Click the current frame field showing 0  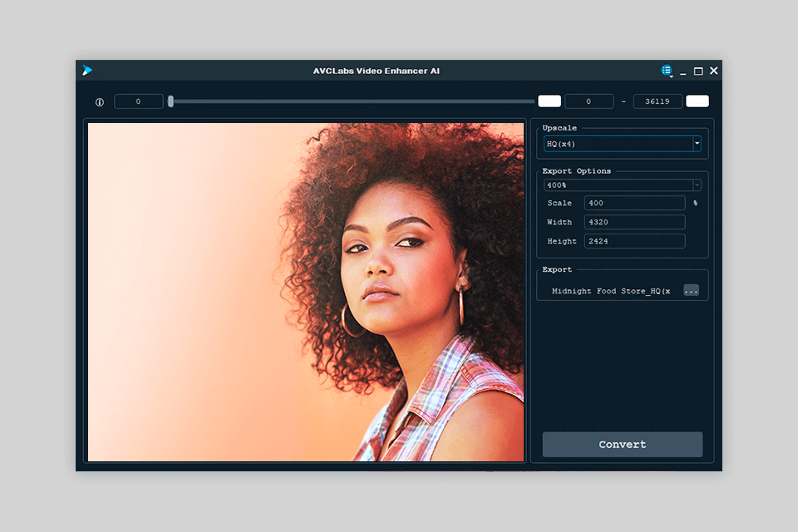139,101
